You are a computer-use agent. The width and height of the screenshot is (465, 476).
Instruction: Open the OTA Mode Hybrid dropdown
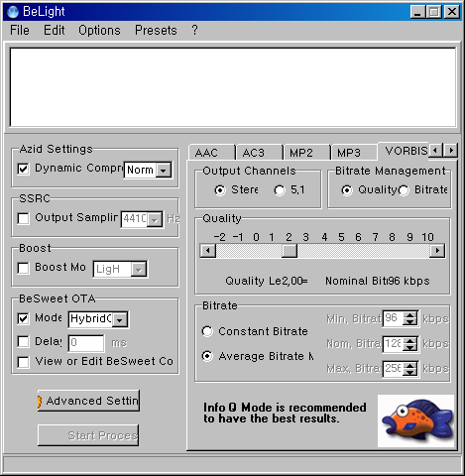click(x=120, y=319)
